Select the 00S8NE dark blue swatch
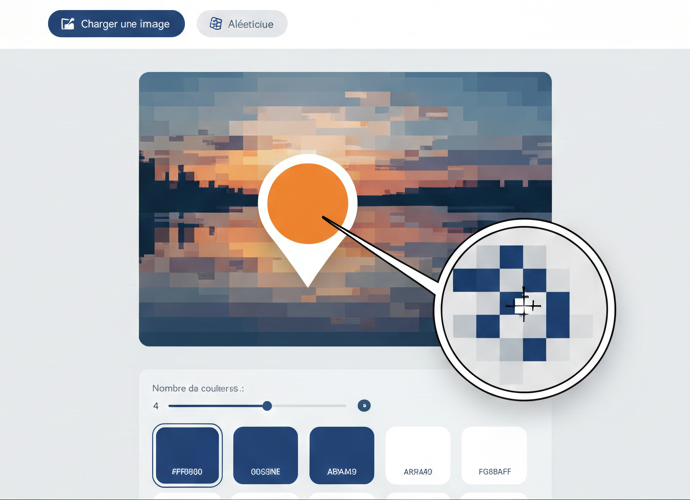Screen dimensions: 690x500 pyautogui.click(x=265, y=455)
